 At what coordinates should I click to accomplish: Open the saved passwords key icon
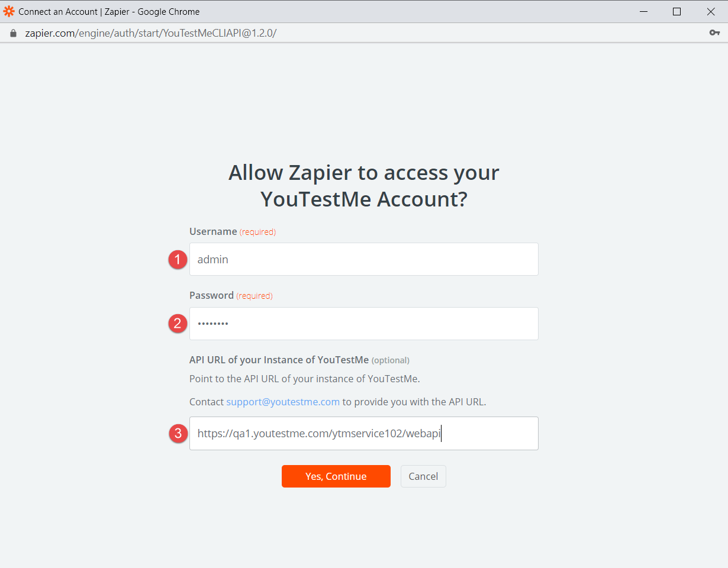[x=714, y=33]
